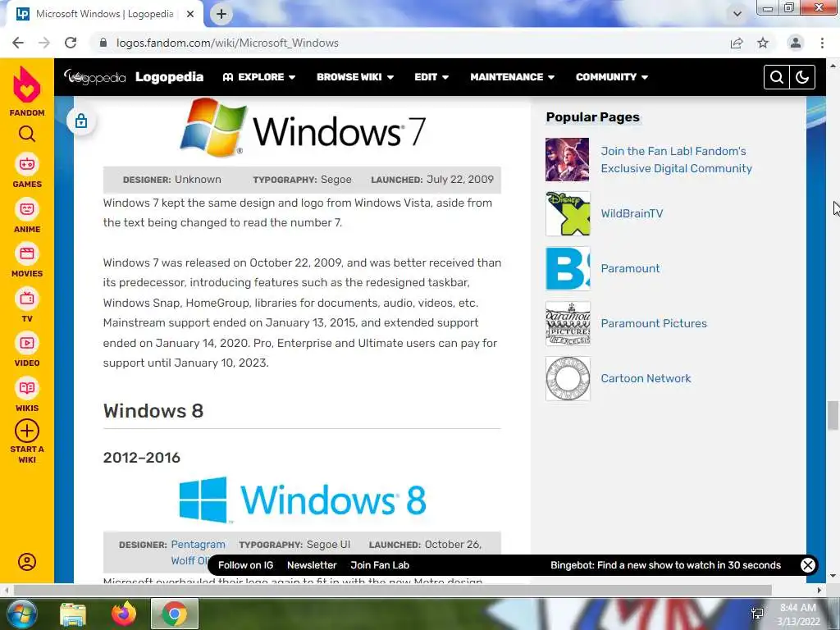The height and width of the screenshot is (630, 840).
Task: Open Join the Fan Lab link
Action: coord(676,160)
